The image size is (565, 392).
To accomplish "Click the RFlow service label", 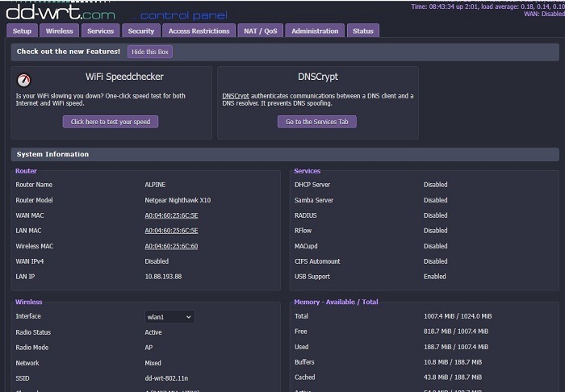I will click(x=303, y=231).
